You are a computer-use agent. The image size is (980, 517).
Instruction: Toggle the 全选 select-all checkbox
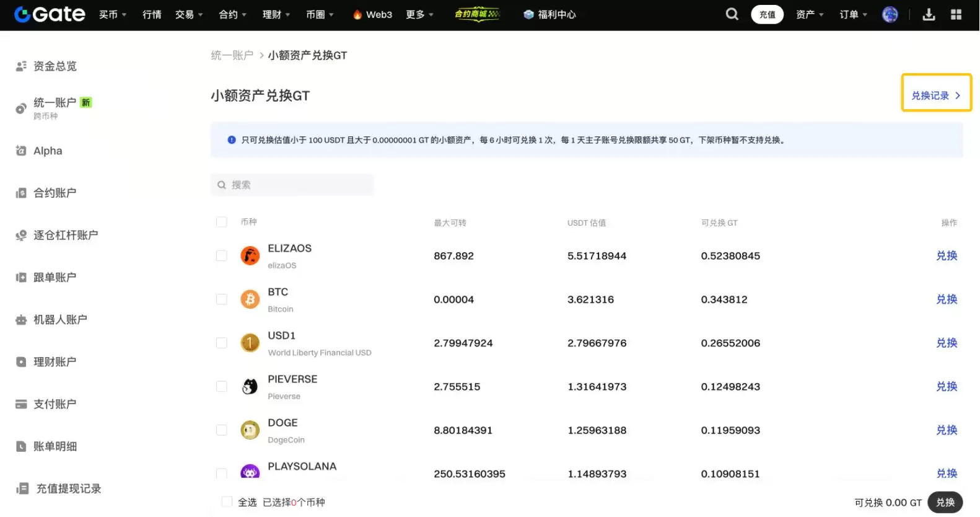[227, 502]
